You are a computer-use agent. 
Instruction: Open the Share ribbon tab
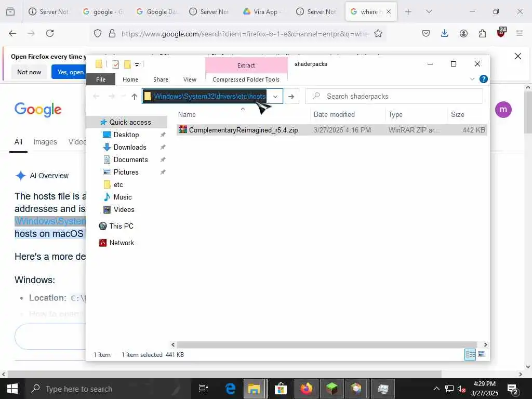tap(161, 79)
